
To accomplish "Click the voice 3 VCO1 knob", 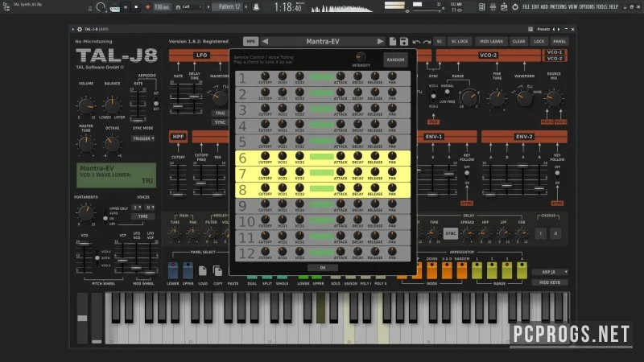I will tap(283, 108).
